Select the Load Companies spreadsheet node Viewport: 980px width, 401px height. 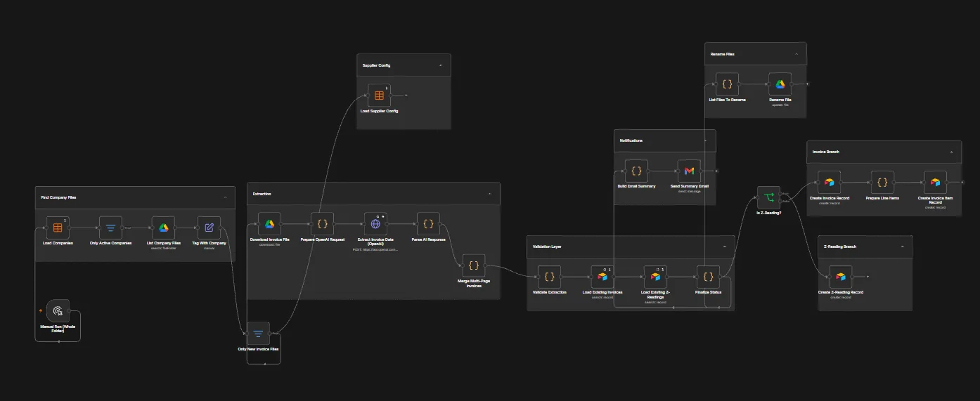tap(58, 228)
